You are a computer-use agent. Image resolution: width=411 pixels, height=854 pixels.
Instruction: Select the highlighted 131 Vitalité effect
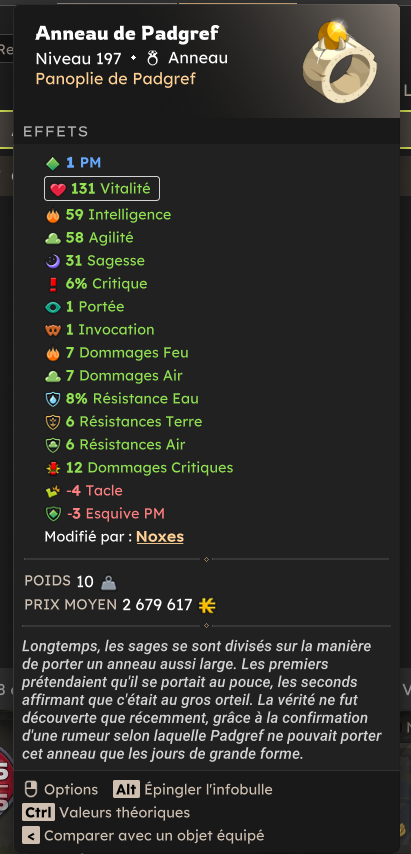102,188
